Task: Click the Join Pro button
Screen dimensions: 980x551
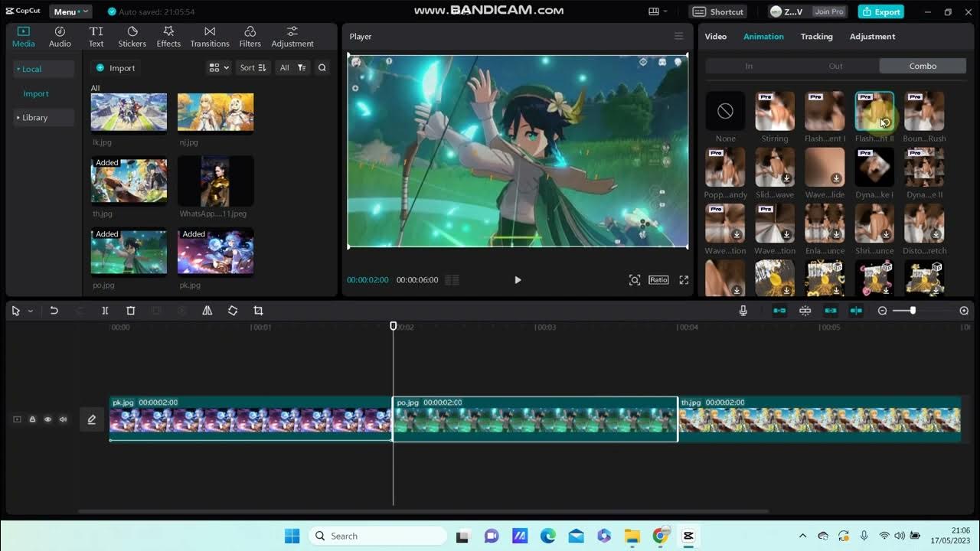Action: click(x=828, y=11)
